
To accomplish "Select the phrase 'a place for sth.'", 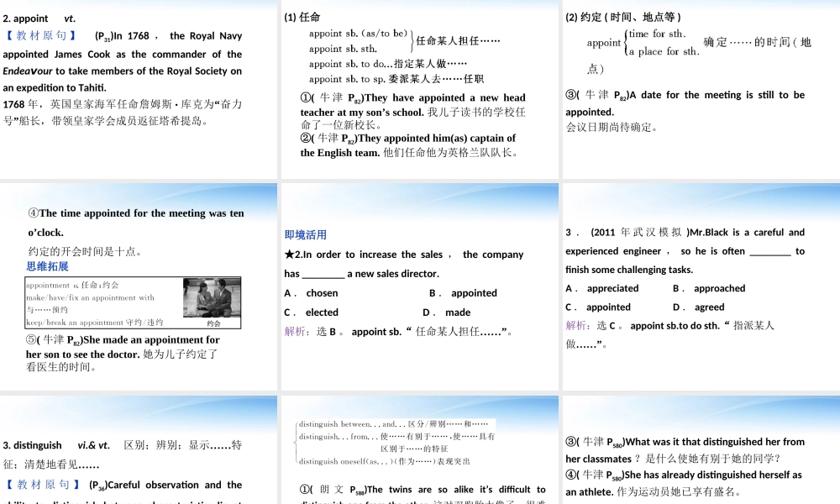I will click(x=664, y=51).
